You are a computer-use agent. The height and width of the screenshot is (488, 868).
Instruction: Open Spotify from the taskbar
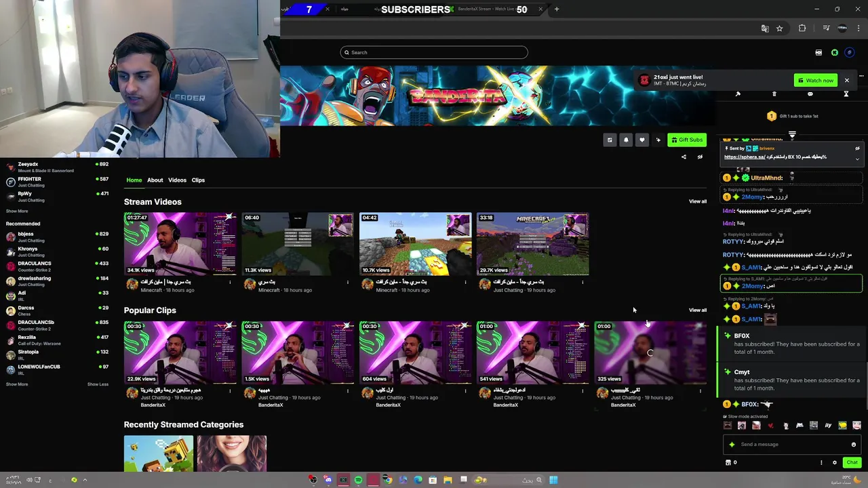(x=358, y=480)
